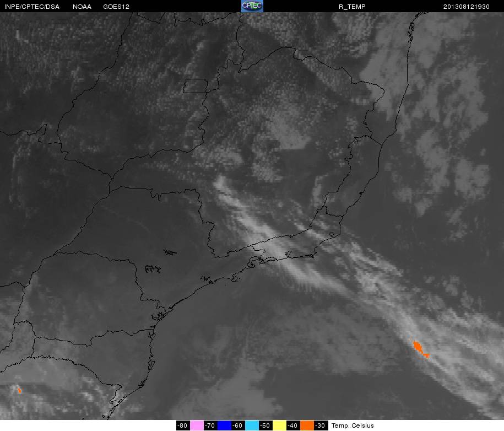Select the -60 legend value
Image resolution: width=504 pixels, height=431 pixels.
(238, 425)
